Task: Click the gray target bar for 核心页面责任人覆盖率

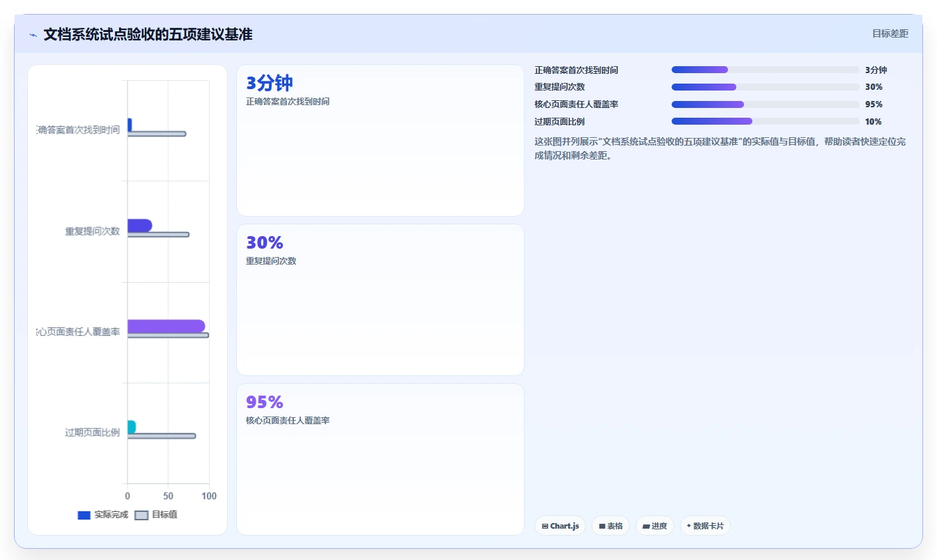Action: (168, 335)
